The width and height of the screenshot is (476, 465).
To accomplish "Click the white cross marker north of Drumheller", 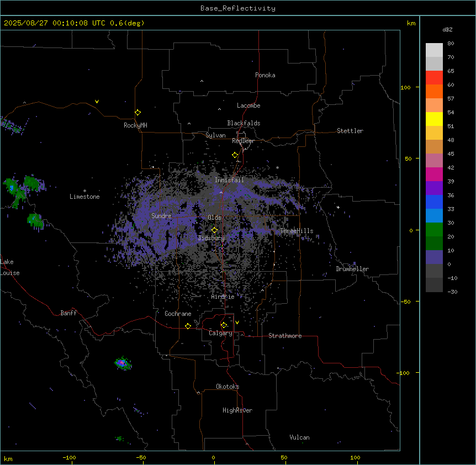I will 338,207.
